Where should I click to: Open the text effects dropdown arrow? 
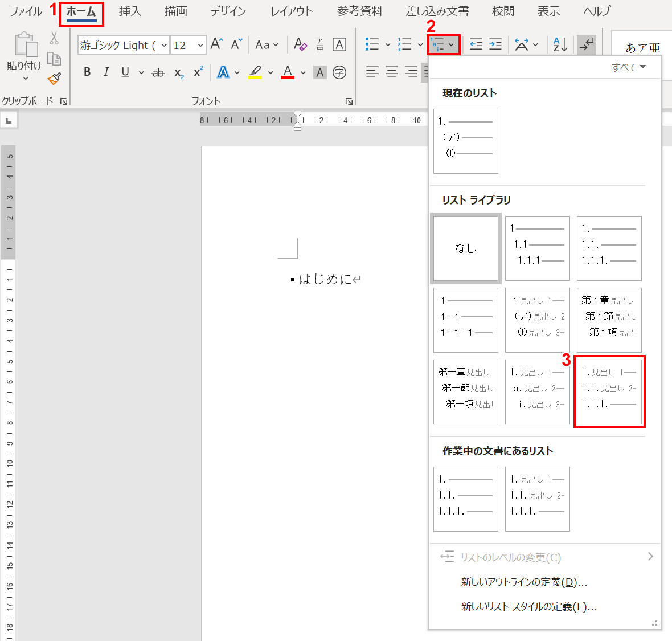tap(237, 72)
